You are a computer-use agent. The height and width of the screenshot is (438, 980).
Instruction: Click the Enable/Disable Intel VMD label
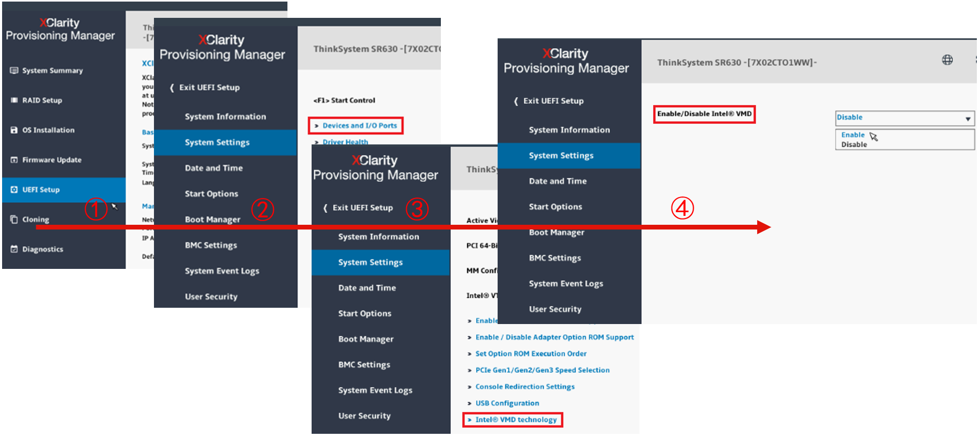click(x=704, y=114)
